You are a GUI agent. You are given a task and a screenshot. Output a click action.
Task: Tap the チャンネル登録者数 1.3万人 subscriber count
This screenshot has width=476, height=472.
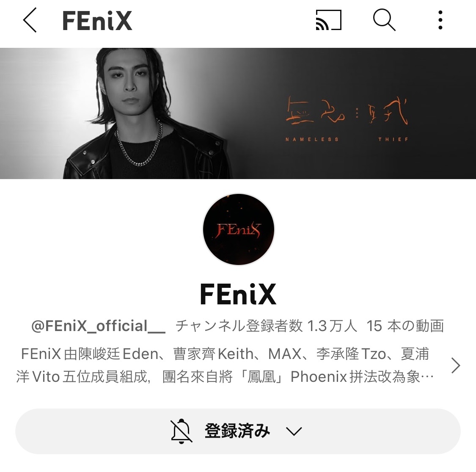point(266,326)
